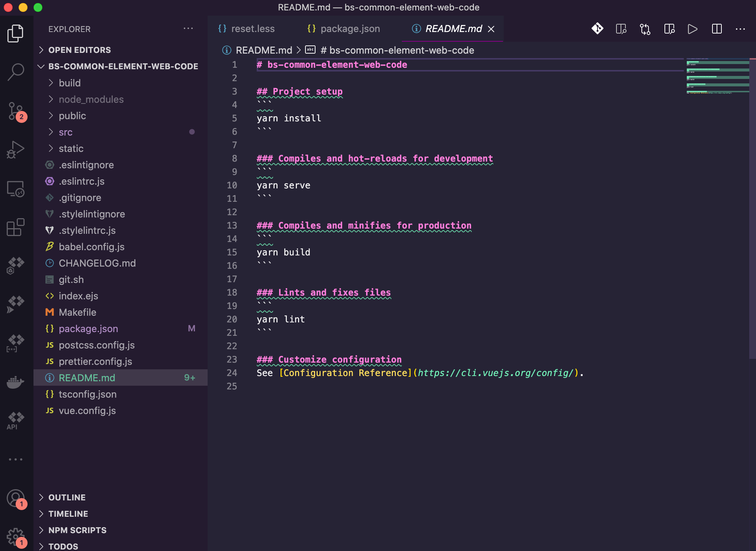Expand the Open Editors section

pos(121,50)
